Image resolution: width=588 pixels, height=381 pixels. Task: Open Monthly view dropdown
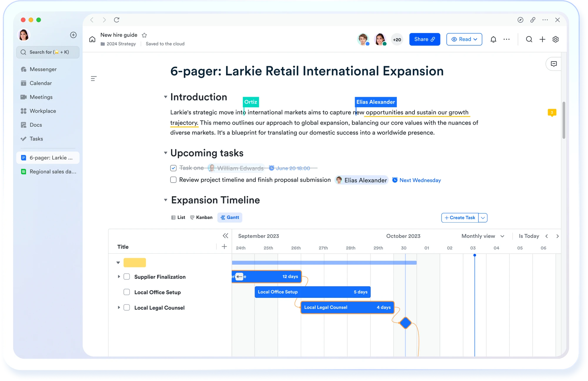coord(483,236)
